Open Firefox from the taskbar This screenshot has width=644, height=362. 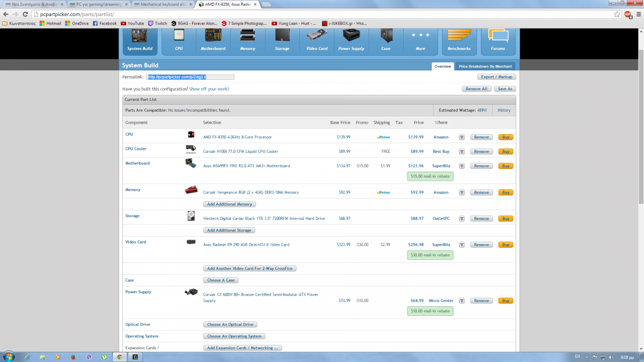[x=74, y=357]
